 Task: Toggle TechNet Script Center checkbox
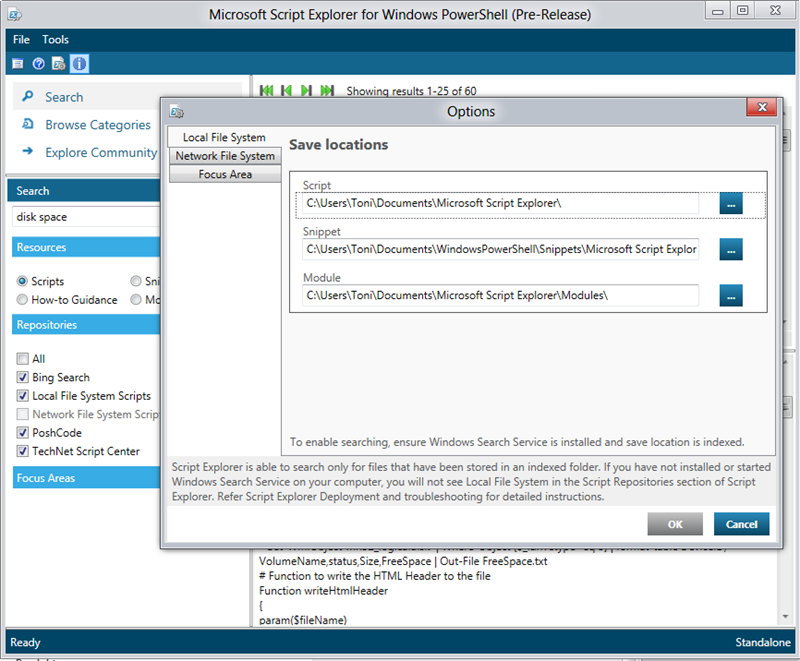point(23,452)
